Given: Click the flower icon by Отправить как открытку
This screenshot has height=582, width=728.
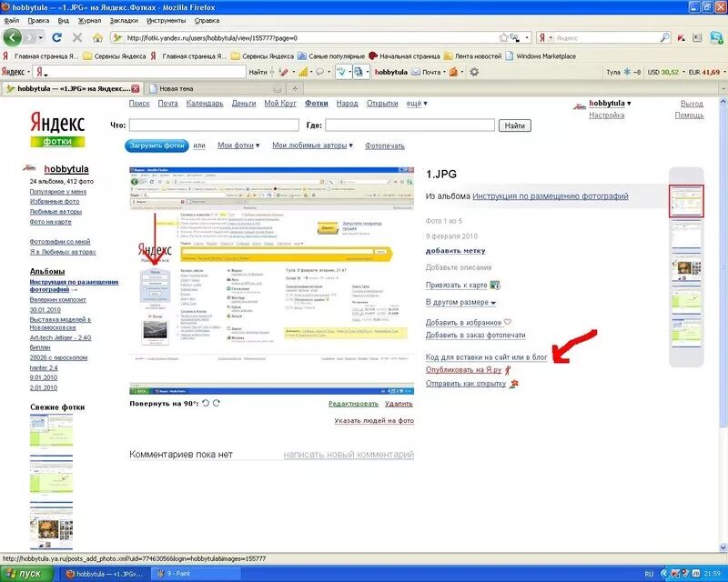Looking at the screenshot, I should (x=513, y=384).
